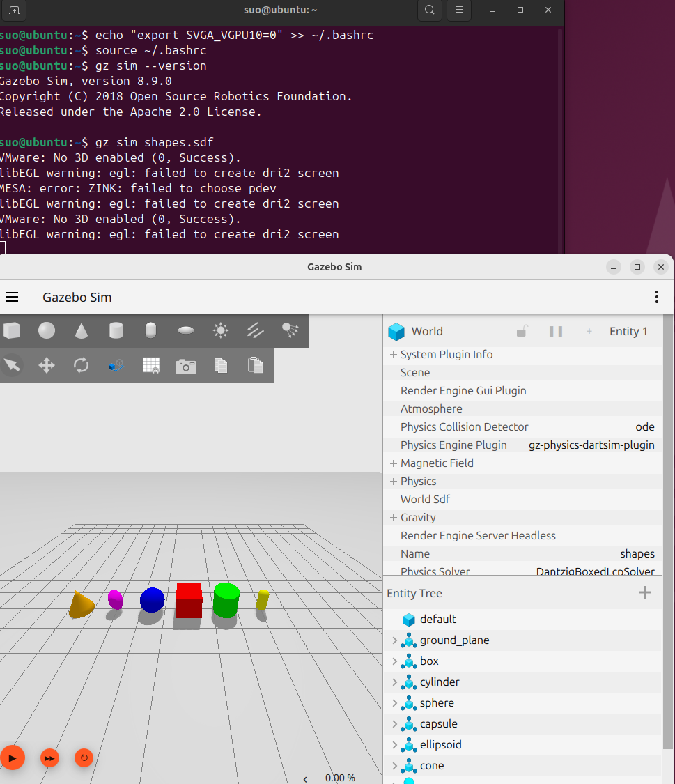The width and height of the screenshot is (675, 784).
Task: Expand the cylinder entity in tree
Action: pos(395,682)
